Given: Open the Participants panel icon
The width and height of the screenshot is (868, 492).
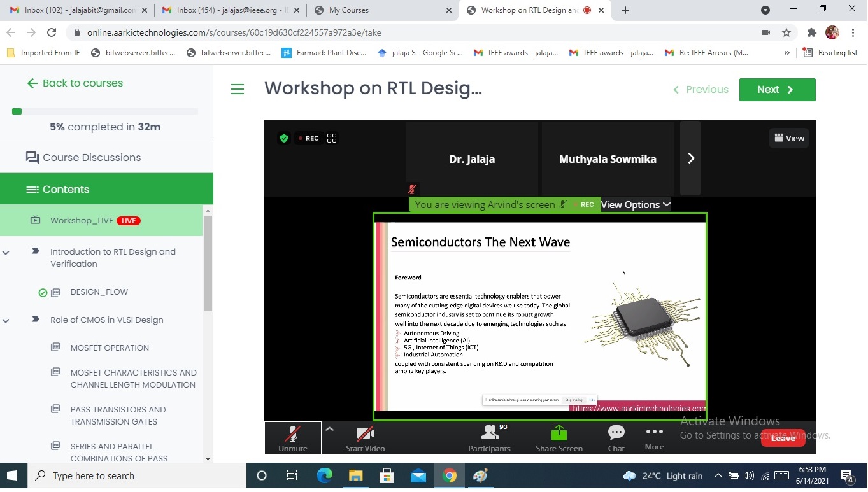Looking at the screenshot, I should point(489,433).
